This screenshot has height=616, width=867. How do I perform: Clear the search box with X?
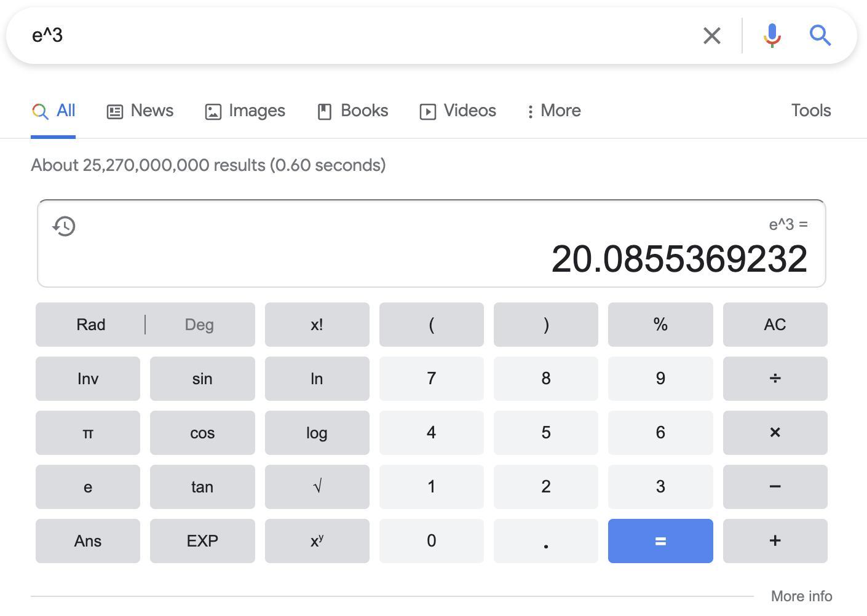pos(711,36)
